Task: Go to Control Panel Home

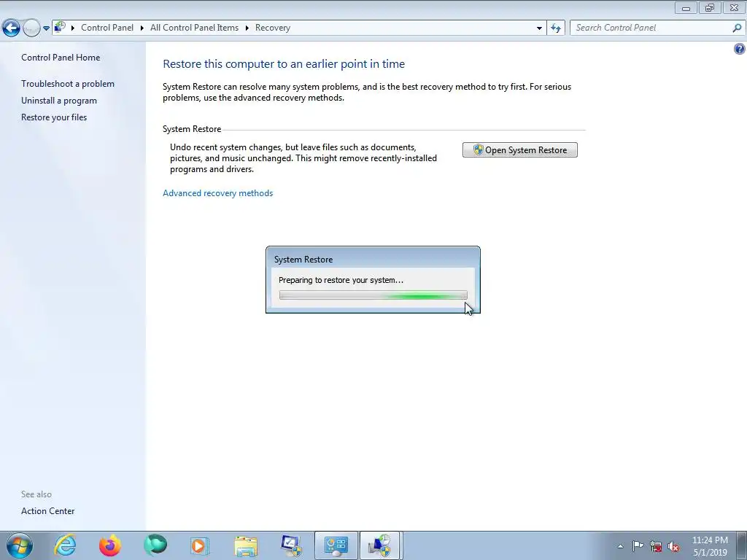Action: (x=61, y=58)
